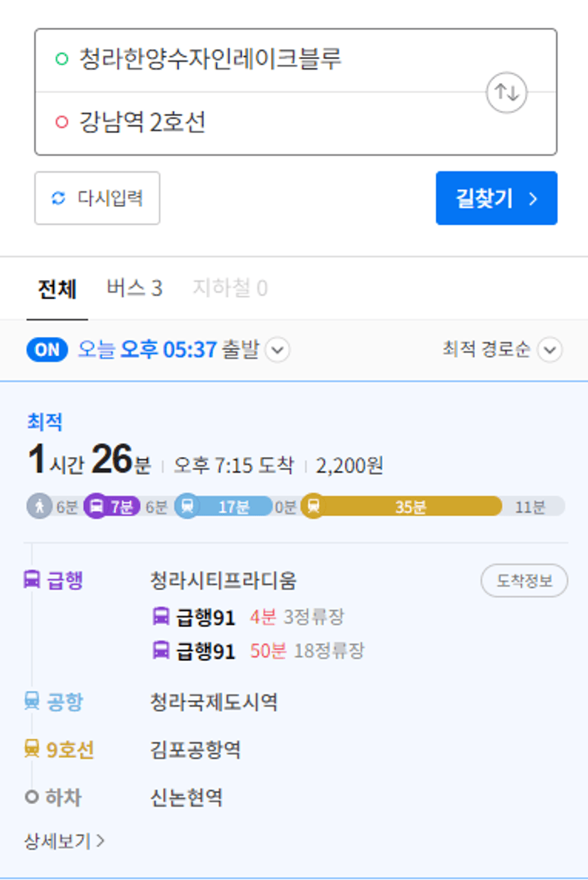Click the 오늘 오후 05:37 출발 text
The height and width of the screenshot is (880, 588).
click(x=168, y=350)
